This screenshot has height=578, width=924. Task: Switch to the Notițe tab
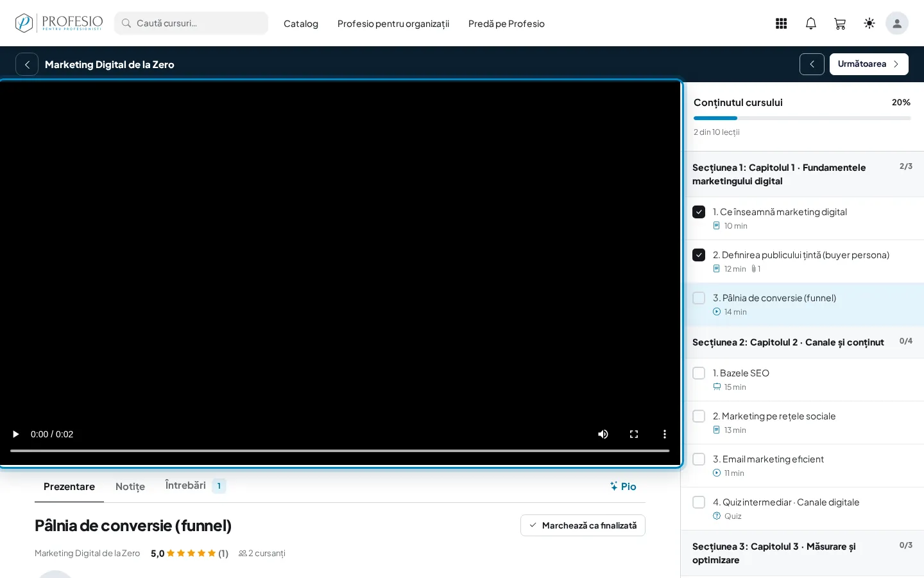(x=130, y=487)
